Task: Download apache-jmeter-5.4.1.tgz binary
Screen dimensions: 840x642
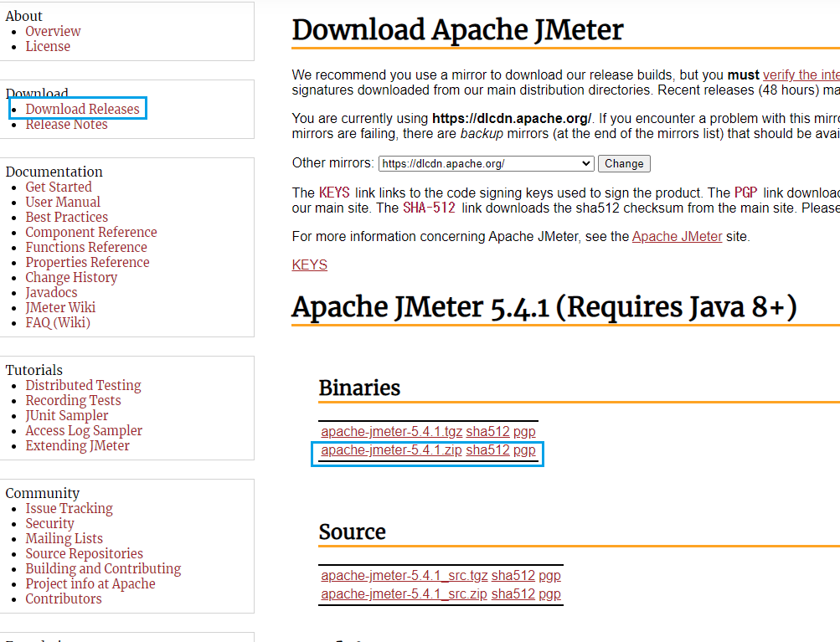Action: click(x=391, y=432)
